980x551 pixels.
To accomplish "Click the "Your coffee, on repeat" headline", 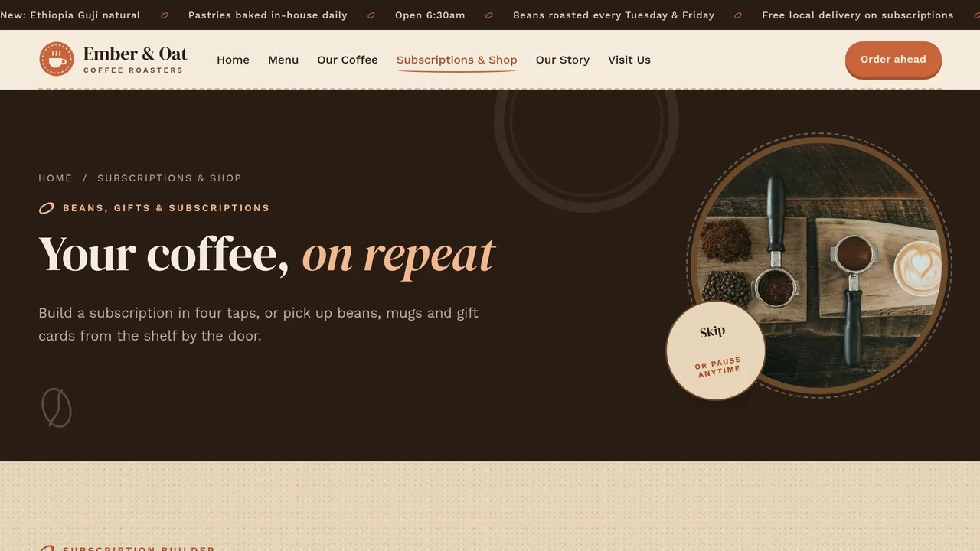I will [267, 255].
